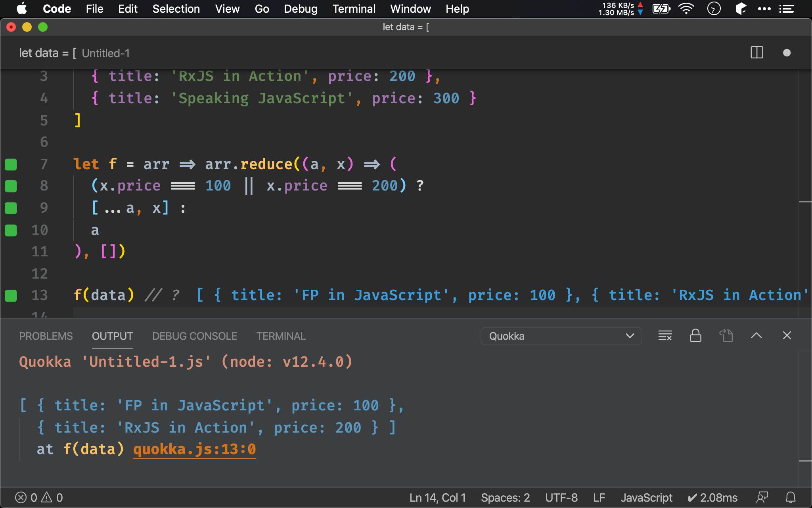Viewport: 812px width, 508px height.
Task: Open notifications bell in status bar
Action: tap(791, 498)
